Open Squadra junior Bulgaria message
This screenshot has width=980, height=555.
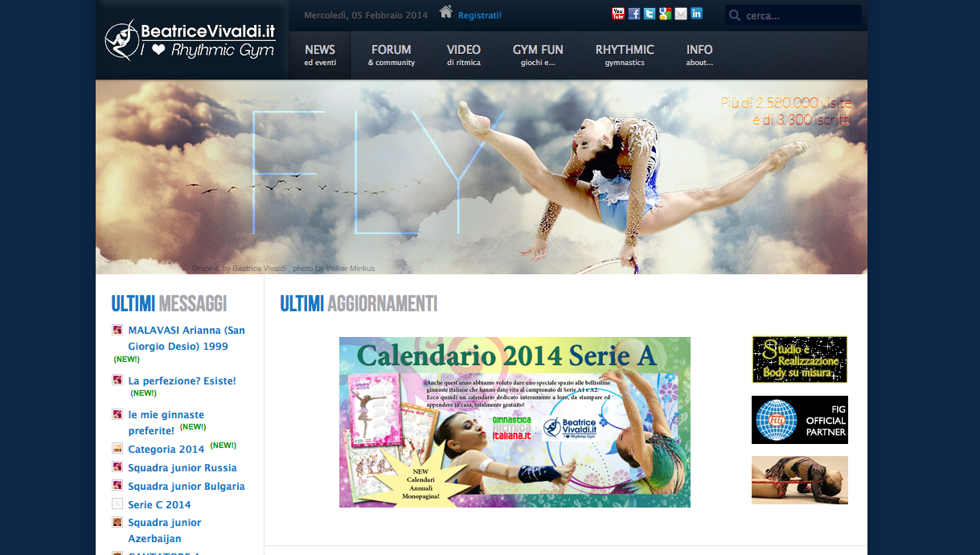(x=187, y=487)
